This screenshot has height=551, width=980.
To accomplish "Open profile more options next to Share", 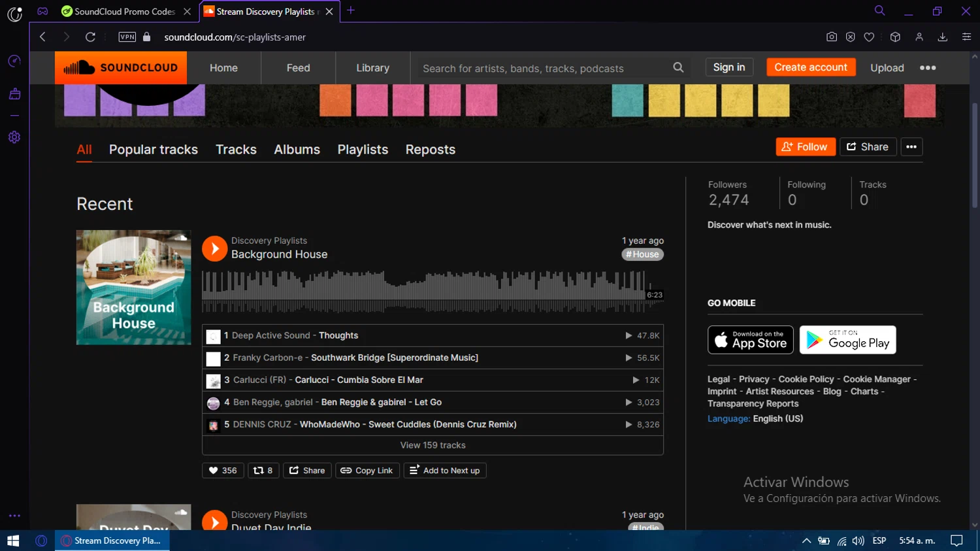I will coord(911,147).
